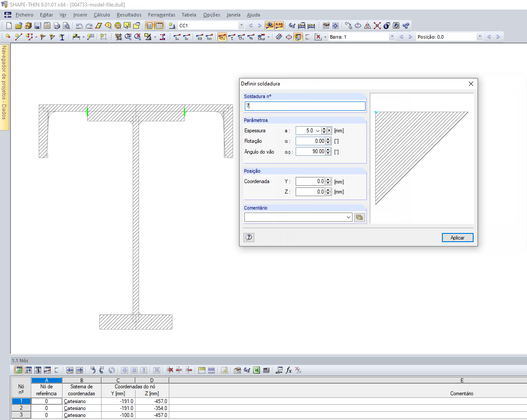Image resolution: width=527 pixels, height=420 pixels.
Task: Click binoculars find icon in table toolbar
Action: coord(247,370)
